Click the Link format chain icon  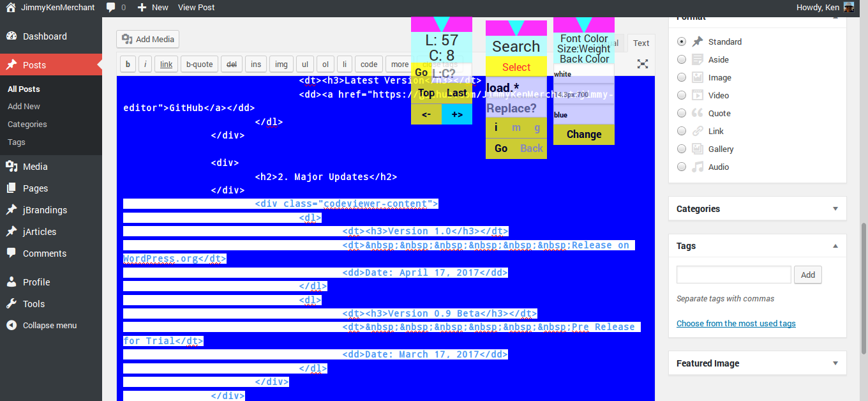tap(698, 131)
